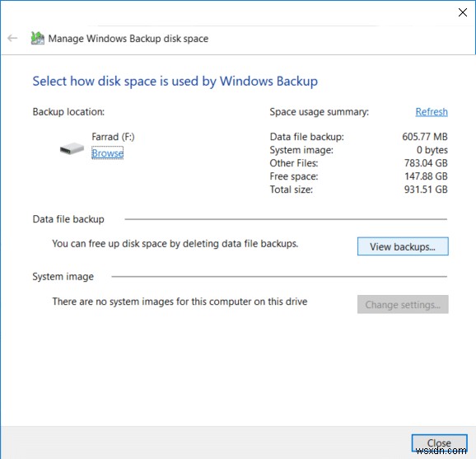Image resolution: width=476 pixels, height=459 pixels.
Task: Click 'There are no system images' message
Action: (x=180, y=302)
